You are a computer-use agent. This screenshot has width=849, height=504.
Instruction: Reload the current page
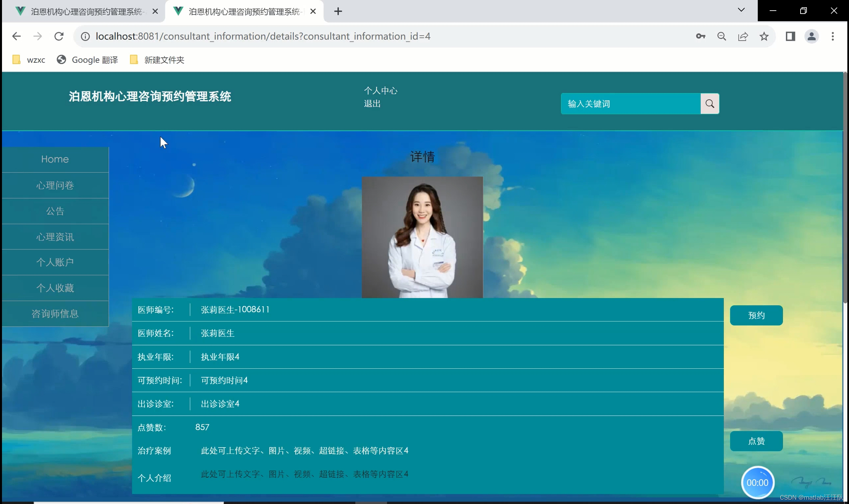point(59,36)
